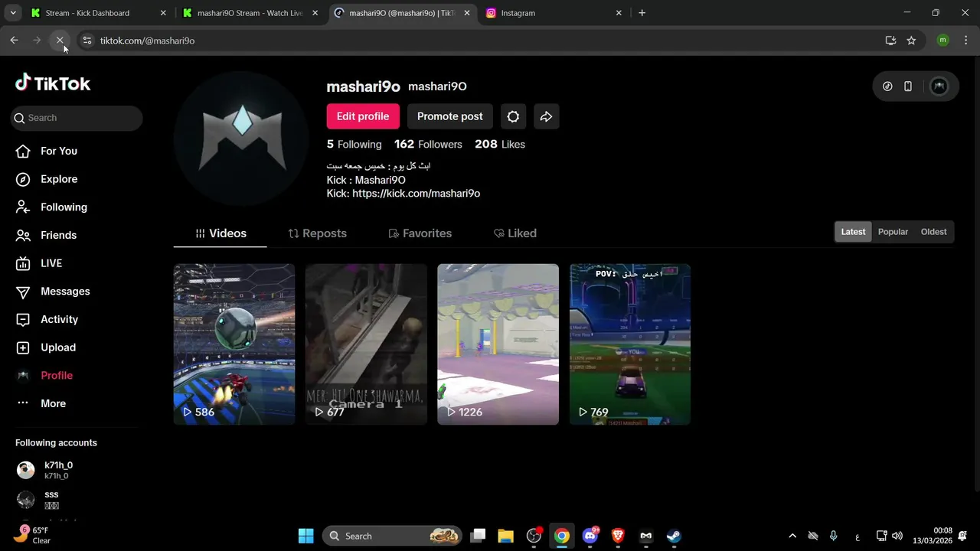
Task: Click the Edit profile button
Action: point(363,116)
